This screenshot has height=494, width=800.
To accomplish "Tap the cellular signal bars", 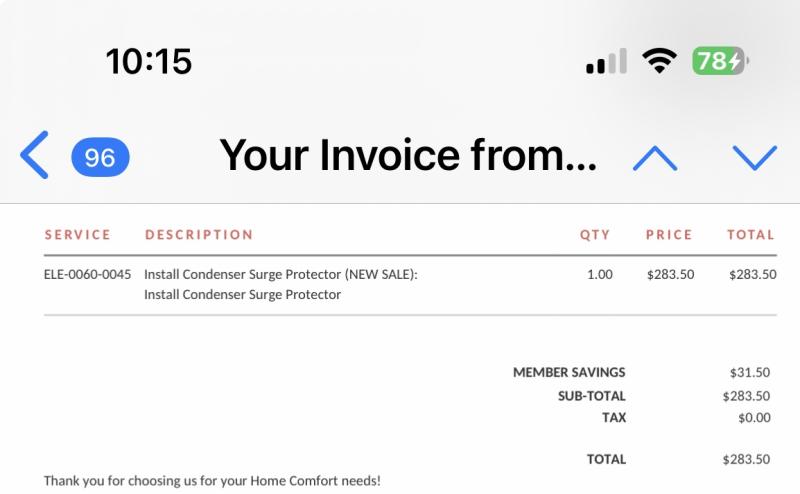I will point(606,61).
